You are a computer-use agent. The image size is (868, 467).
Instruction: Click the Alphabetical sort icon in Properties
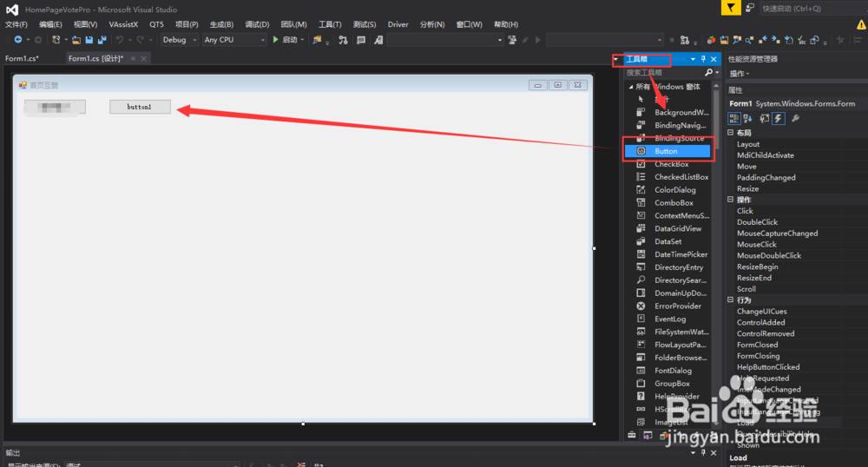747,118
